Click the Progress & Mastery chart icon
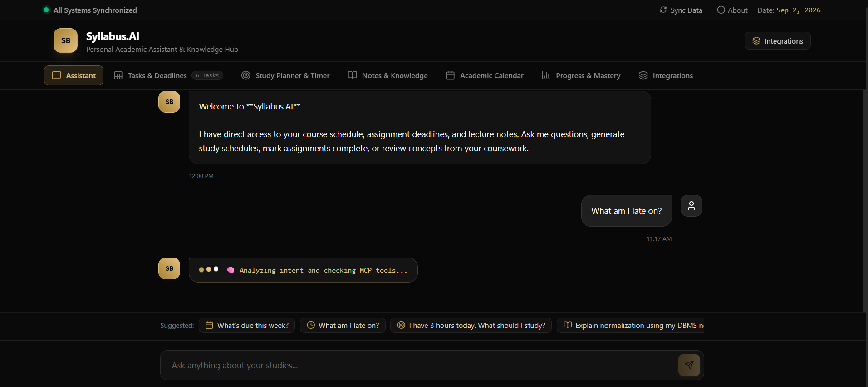Screen dimensions: 868x387 click(546, 75)
